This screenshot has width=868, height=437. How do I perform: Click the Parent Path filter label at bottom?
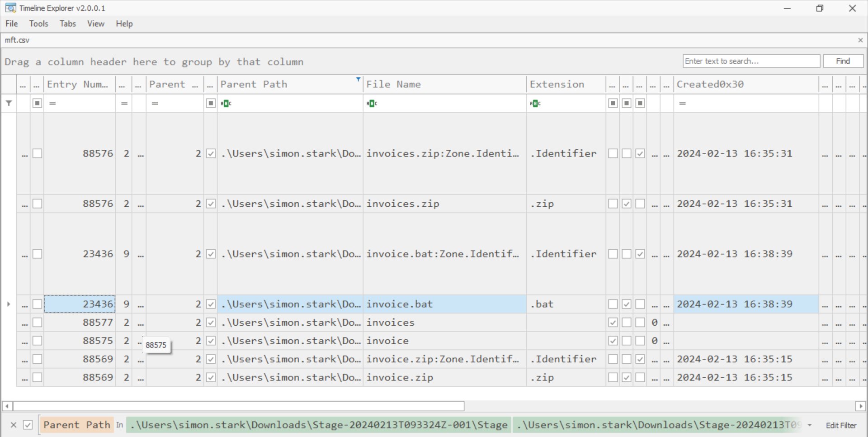coord(77,425)
